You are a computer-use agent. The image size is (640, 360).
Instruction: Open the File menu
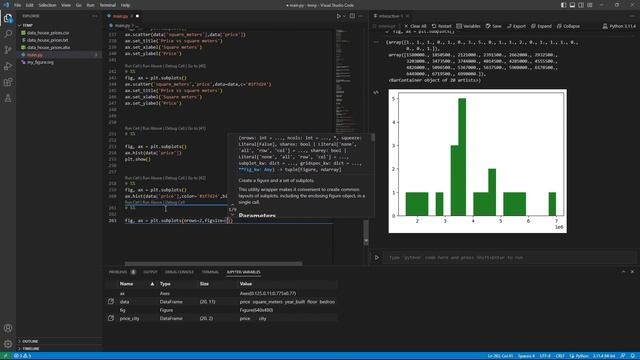(x=18, y=5)
